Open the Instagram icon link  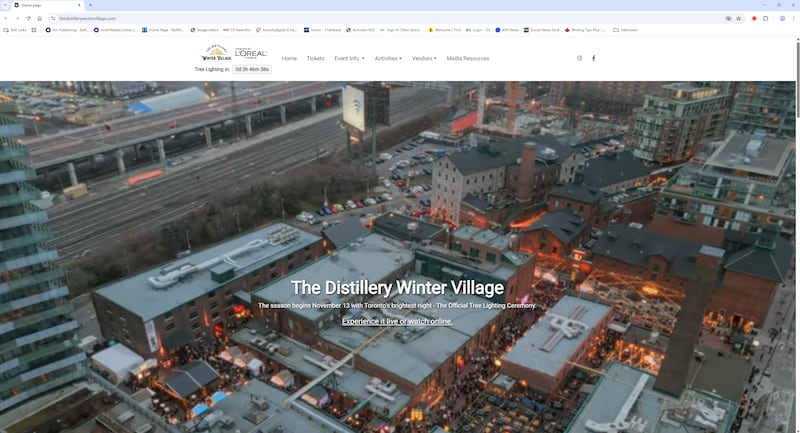tap(579, 58)
